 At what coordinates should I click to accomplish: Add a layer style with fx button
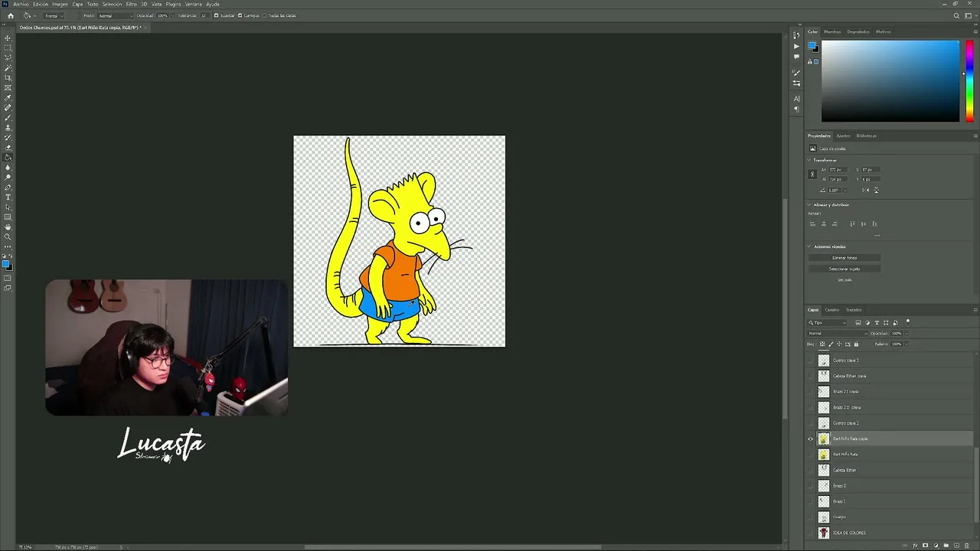[916, 546]
